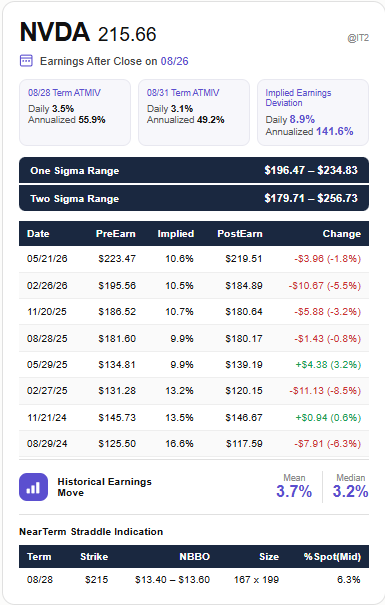Click the %Spot(Mid) column header
This screenshot has height=605, width=385.
pos(332,557)
